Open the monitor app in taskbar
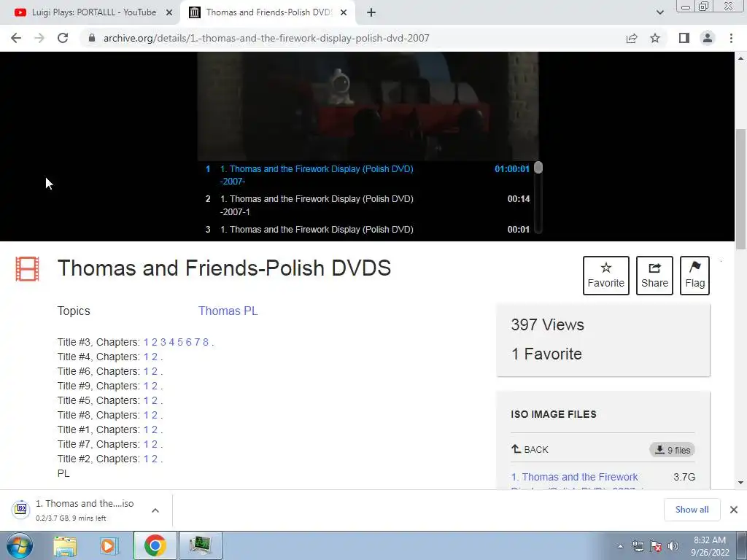This screenshot has width=747, height=560. [200, 545]
